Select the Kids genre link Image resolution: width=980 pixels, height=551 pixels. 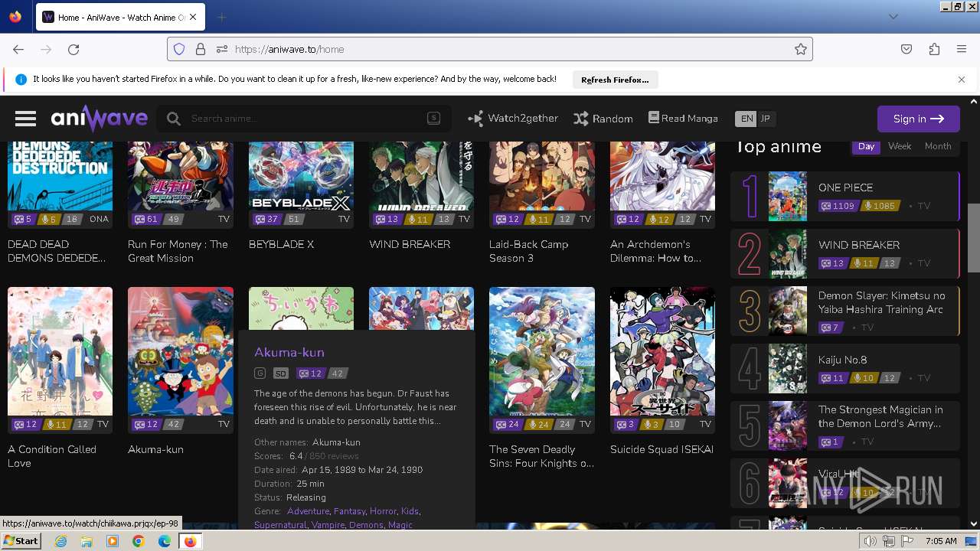click(x=410, y=511)
